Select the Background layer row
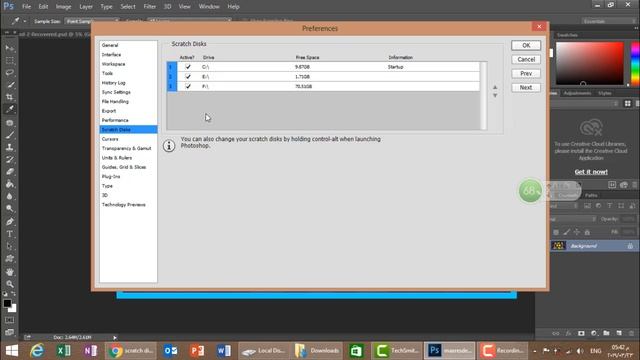The image size is (640, 360). point(594,246)
